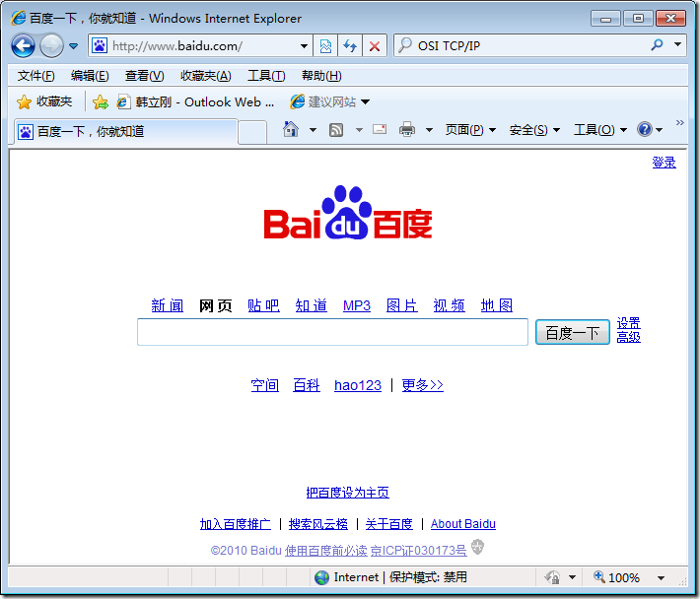Screen dimensions: 700x599
Task: Click the shield icon after 京ICP证030173号
Action: click(477, 547)
